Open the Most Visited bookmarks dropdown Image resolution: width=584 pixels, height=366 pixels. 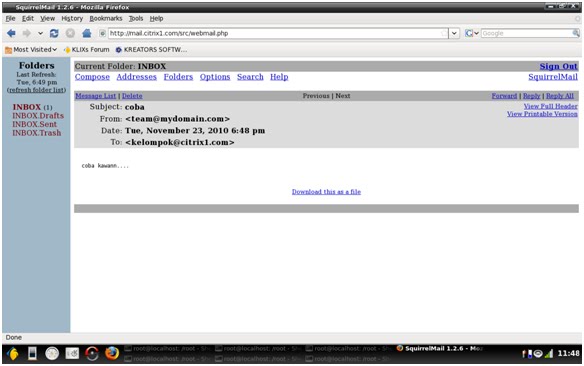click(31, 50)
